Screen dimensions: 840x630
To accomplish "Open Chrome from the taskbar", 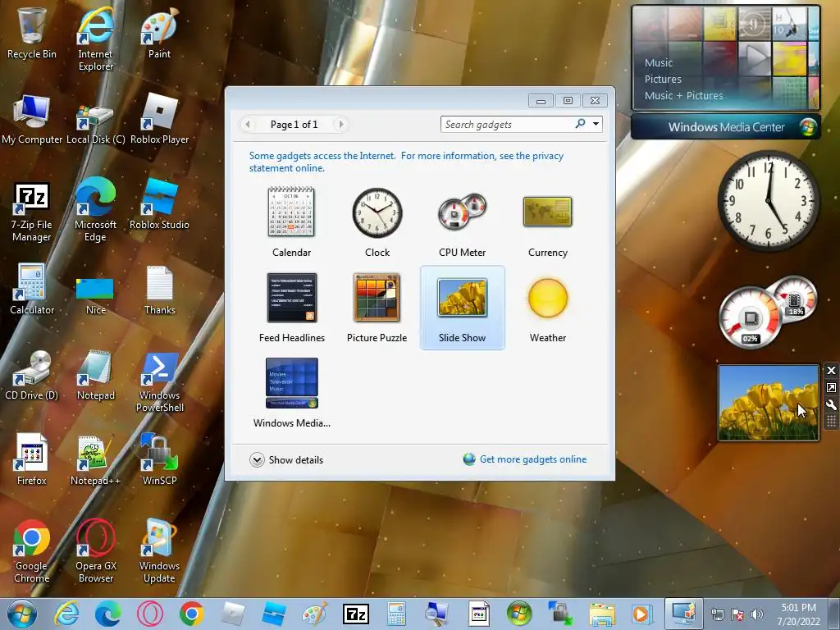I will 191,614.
